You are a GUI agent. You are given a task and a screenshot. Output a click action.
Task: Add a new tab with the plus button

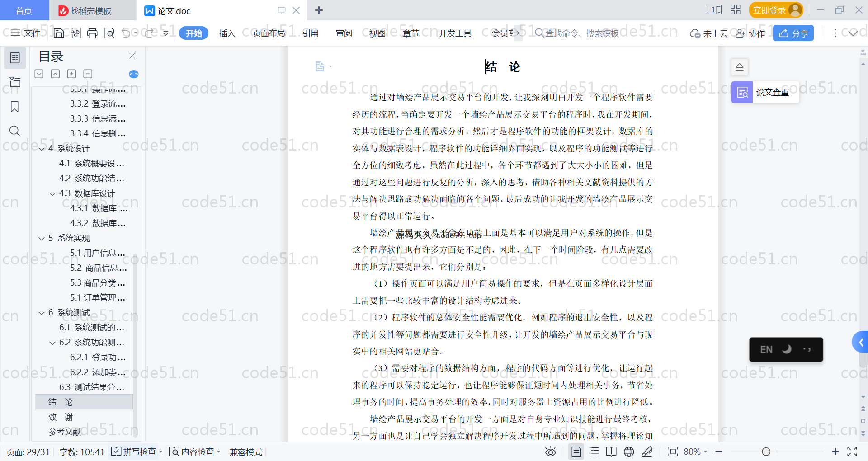click(319, 10)
